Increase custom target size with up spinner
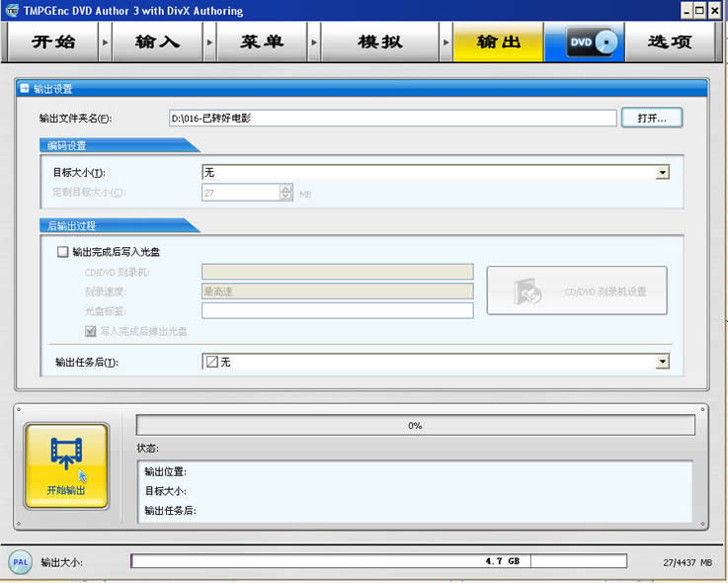The width and height of the screenshot is (728, 583). pos(285,189)
